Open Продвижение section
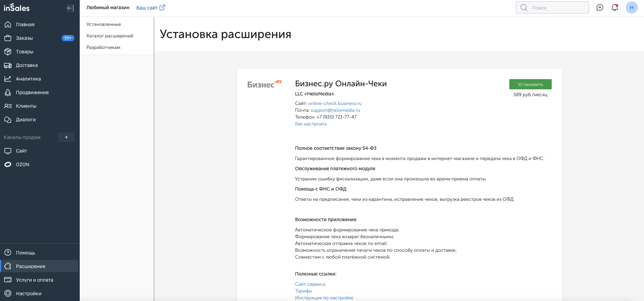Screen dimensions: 644x301 (39, 92)
